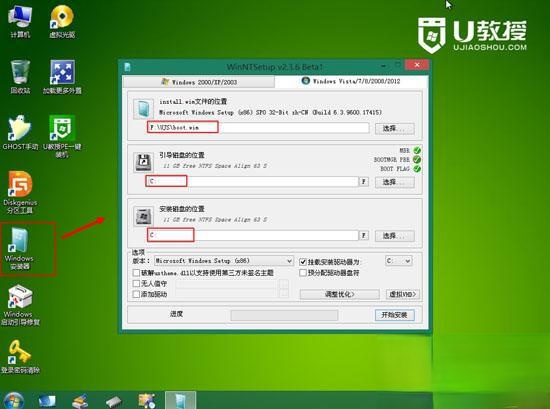
Task: Click the 进度 progress bar
Action: click(284, 315)
